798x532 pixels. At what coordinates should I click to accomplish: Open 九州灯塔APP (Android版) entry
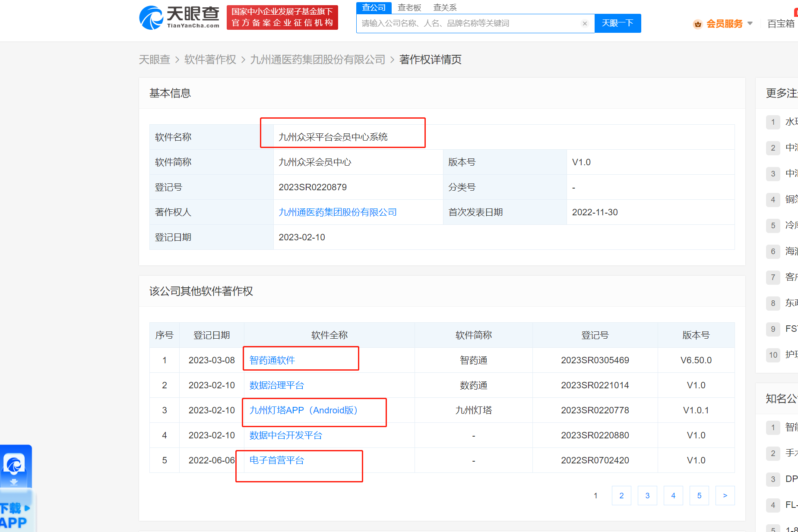[304, 410]
